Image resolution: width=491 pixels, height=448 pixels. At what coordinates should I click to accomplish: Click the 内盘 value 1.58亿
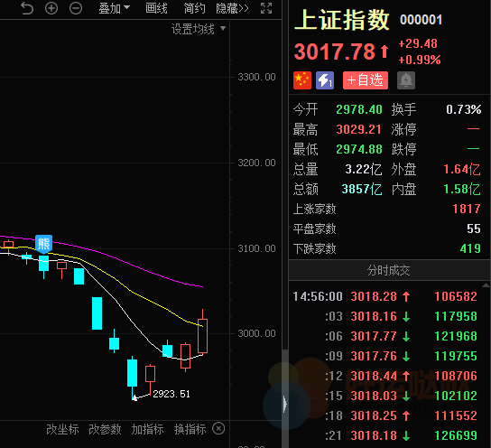pos(462,189)
